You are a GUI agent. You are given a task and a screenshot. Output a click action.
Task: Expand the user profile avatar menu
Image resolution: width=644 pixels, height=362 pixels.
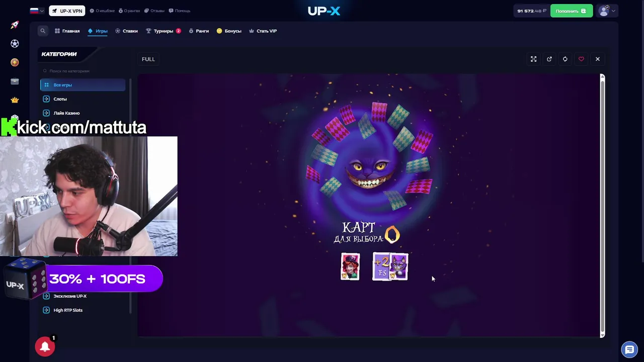607,11
